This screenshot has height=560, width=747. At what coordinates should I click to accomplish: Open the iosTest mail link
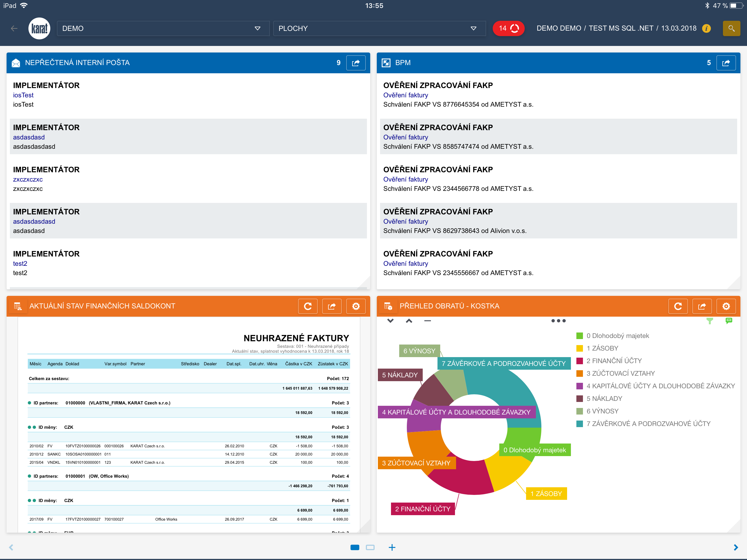[23, 95]
